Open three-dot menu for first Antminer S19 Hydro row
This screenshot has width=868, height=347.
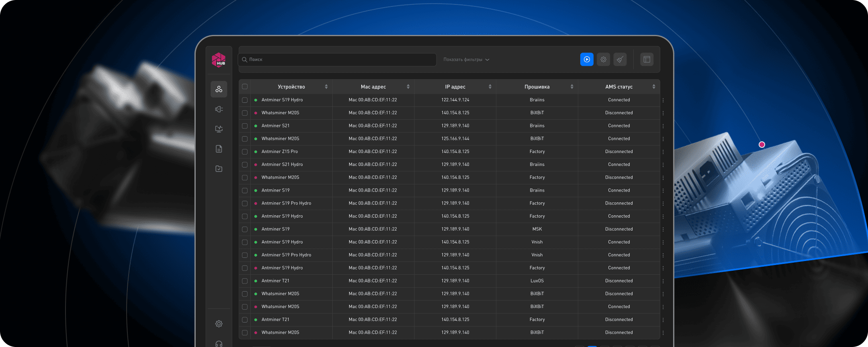point(663,100)
